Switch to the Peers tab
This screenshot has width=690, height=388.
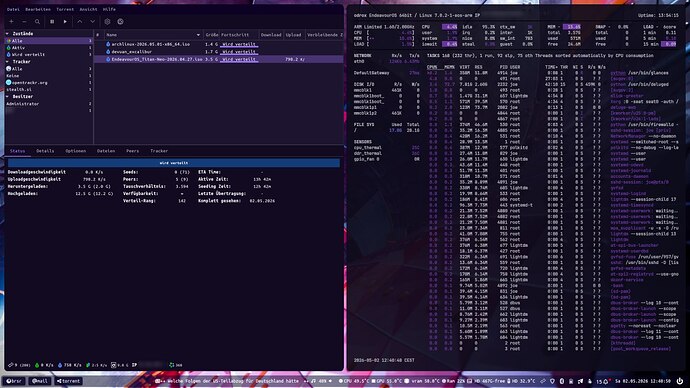[132, 151]
